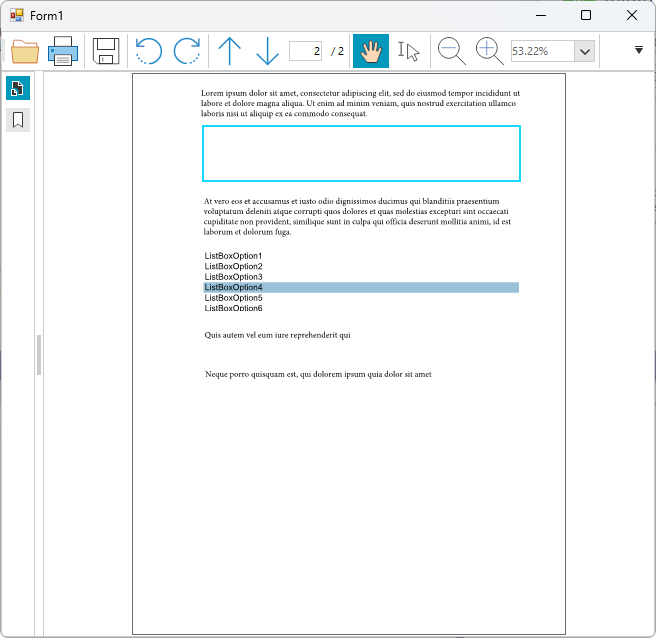Screen dimensions: 656x638
Task: Minimize the Form1 window
Action: [x=541, y=15]
